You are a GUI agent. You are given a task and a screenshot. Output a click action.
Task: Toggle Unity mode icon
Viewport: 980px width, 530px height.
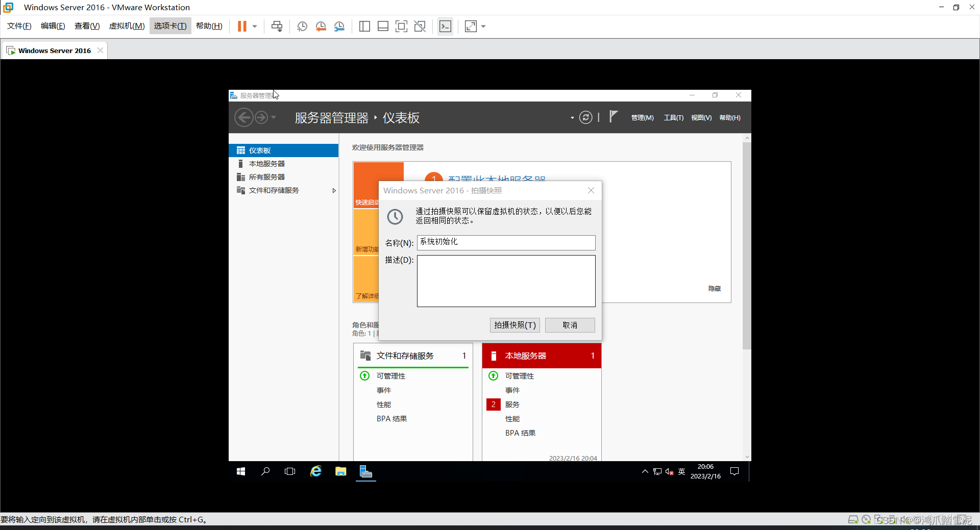[x=420, y=26]
